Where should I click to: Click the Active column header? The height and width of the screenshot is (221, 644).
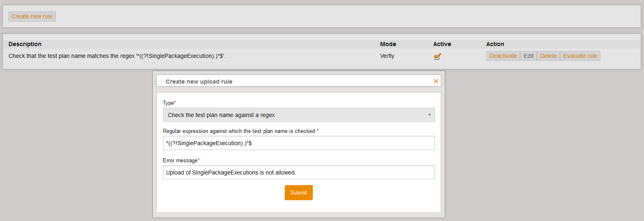pyautogui.click(x=442, y=44)
